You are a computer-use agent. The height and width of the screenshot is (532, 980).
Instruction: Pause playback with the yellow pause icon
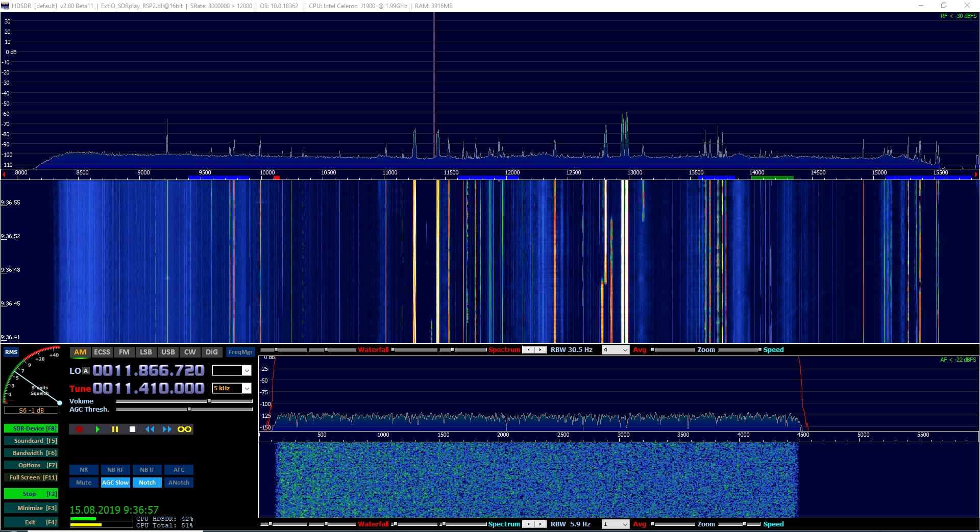coord(115,429)
